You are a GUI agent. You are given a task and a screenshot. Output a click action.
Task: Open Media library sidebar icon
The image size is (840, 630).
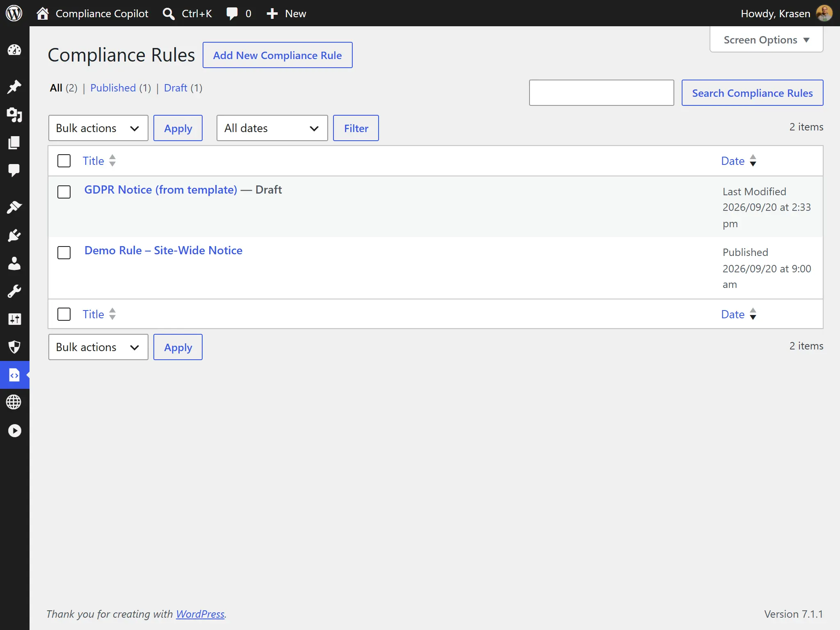pos(14,115)
